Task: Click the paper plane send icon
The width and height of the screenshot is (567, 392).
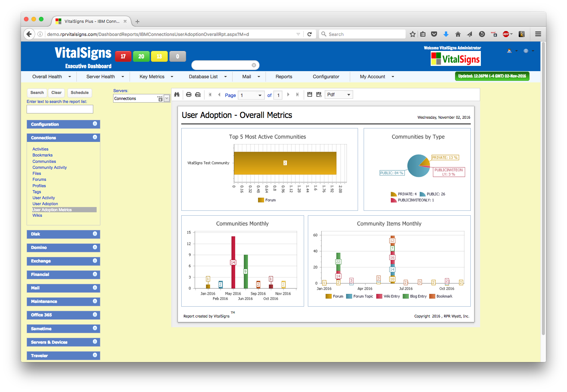Action: tap(470, 34)
